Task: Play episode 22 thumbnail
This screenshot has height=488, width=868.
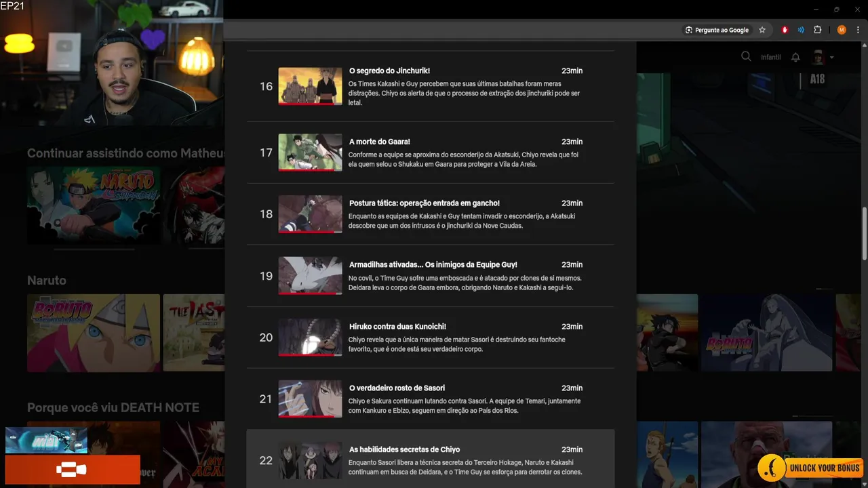Action: [310, 461]
